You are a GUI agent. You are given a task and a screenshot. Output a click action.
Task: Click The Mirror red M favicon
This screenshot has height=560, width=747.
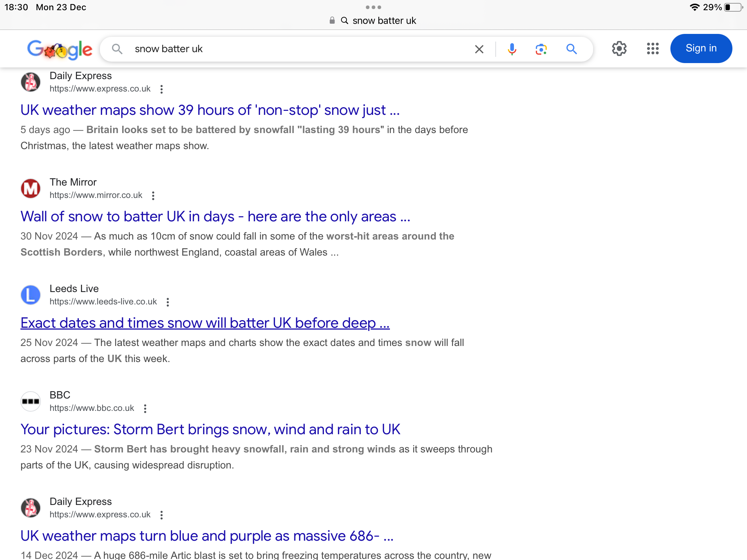coord(31,188)
